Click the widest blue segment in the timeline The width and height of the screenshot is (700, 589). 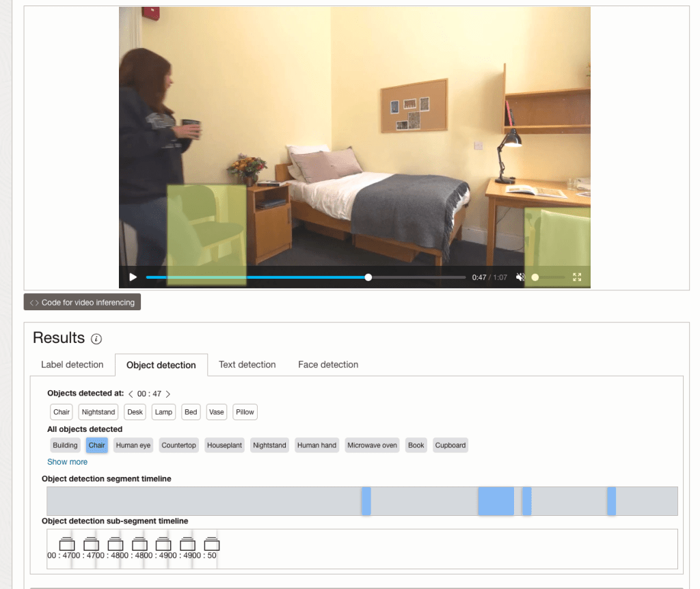(496, 501)
